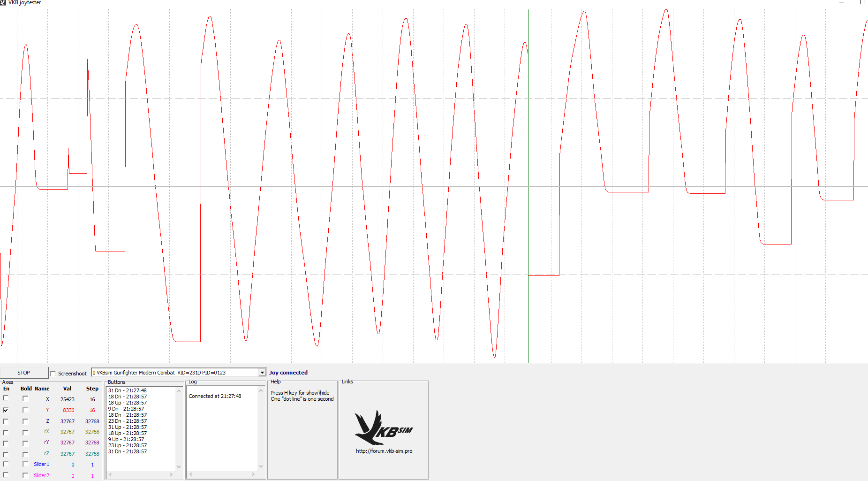The width and height of the screenshot is (868, 481).
Task: Click the Buttons list scroll-up arrow
Action: [179, 391]
